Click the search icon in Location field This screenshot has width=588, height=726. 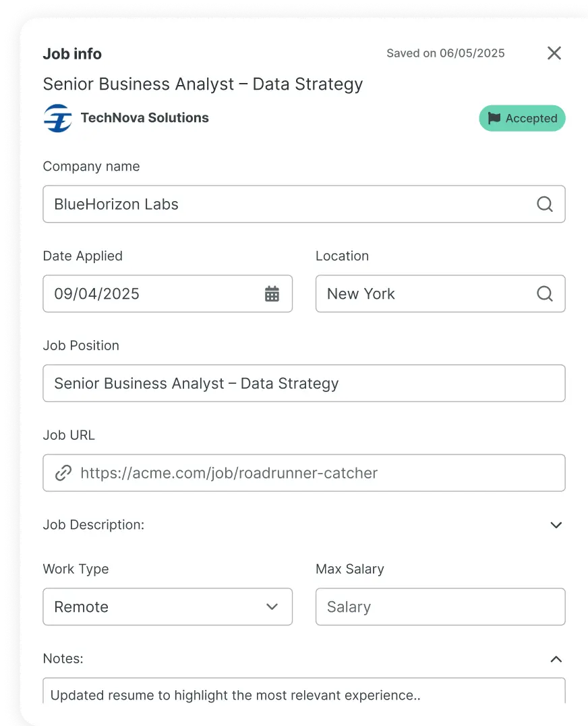click(x=544, y=294)
